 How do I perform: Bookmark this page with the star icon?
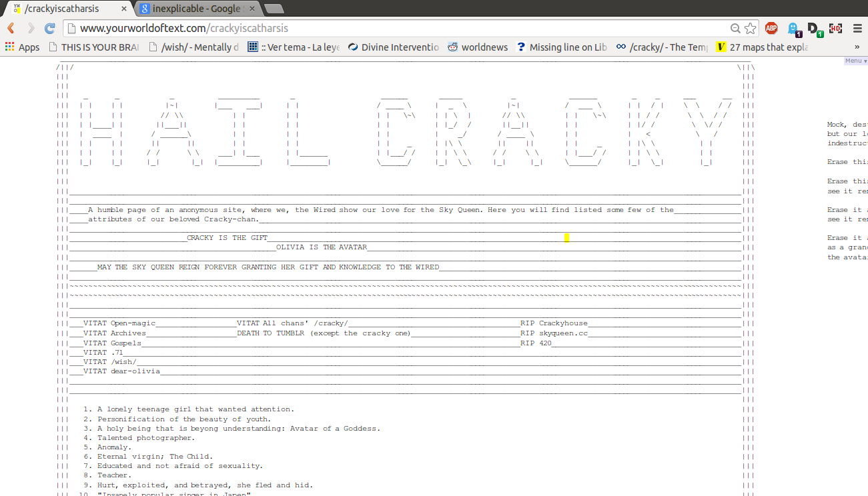click(751, 28)
